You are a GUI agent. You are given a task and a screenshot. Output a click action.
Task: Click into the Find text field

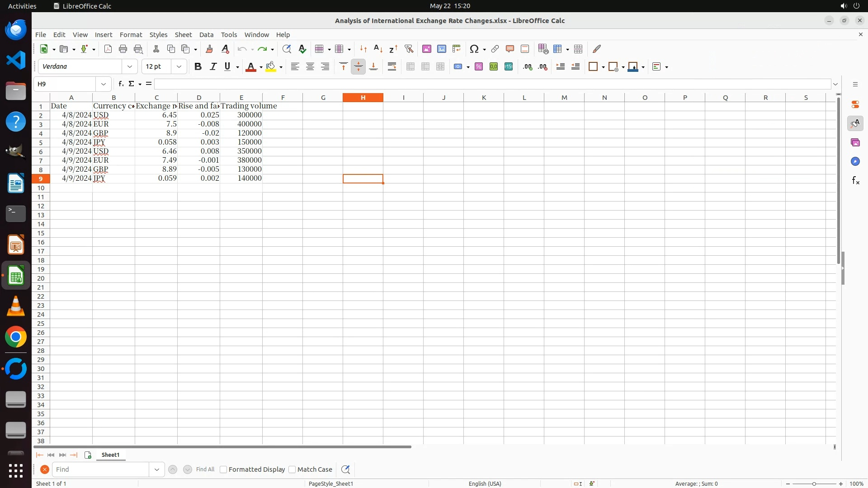pos(100,469)
